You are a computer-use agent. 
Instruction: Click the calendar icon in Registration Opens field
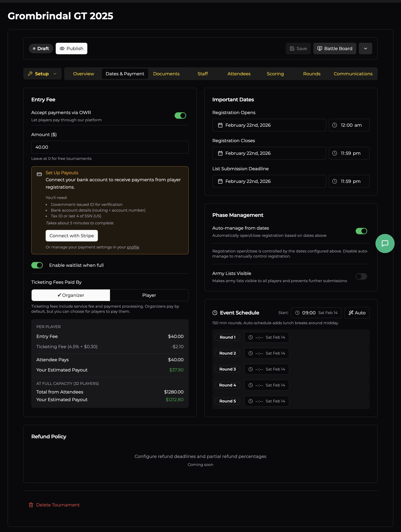(220, 125)
